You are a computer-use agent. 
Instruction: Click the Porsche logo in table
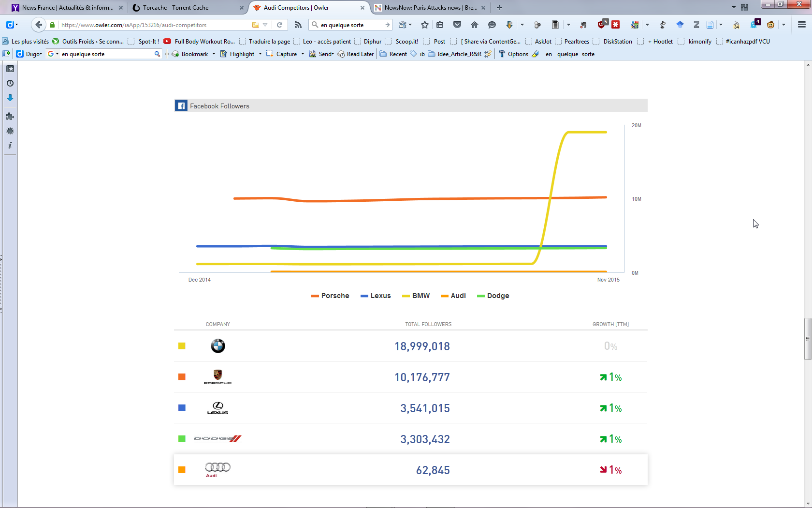point(217,377)
